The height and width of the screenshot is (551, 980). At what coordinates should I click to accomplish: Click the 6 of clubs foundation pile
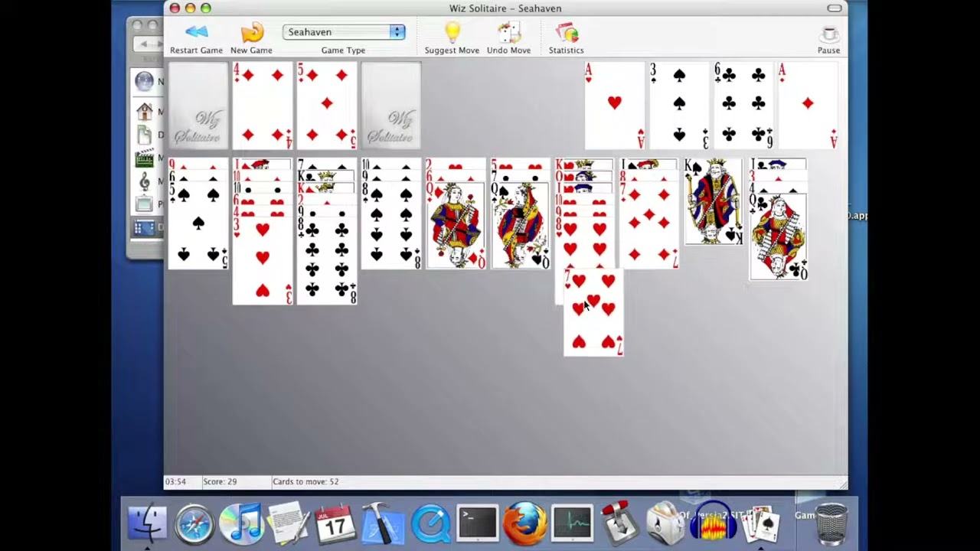pos(743,106)
